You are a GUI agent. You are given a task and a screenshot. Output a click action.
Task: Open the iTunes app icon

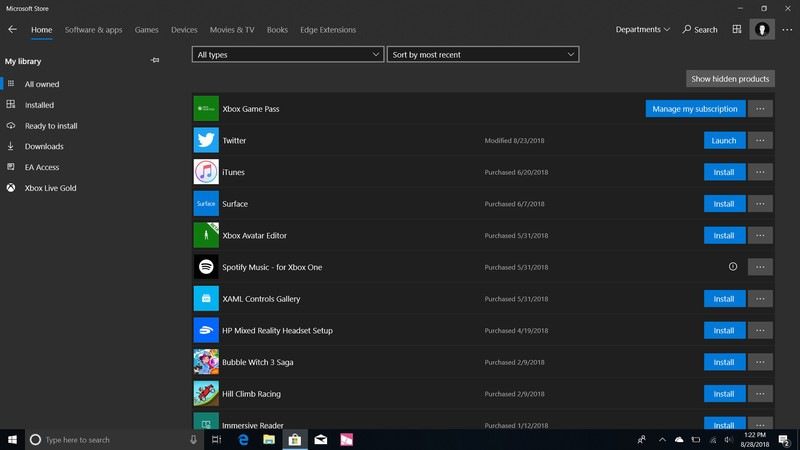(x=206, y=172)
